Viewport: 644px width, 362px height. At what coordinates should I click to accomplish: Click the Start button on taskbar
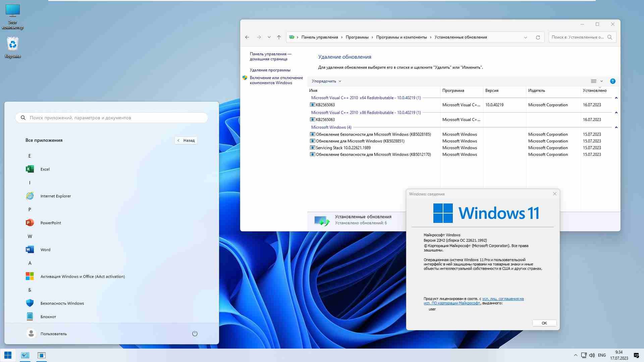coord(8,355)
